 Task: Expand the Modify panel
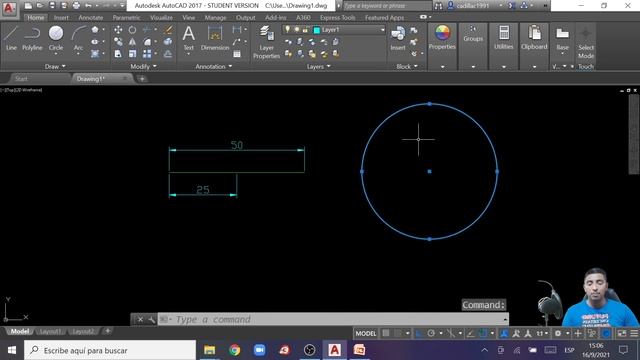pyautogui.click(x=143, y=66)
